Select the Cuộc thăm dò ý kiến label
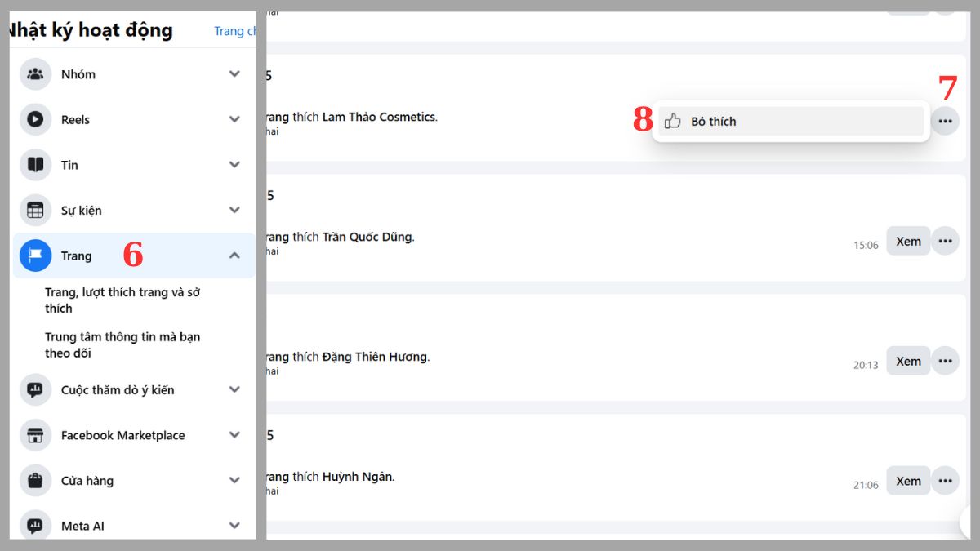 (x=118, y=390)
